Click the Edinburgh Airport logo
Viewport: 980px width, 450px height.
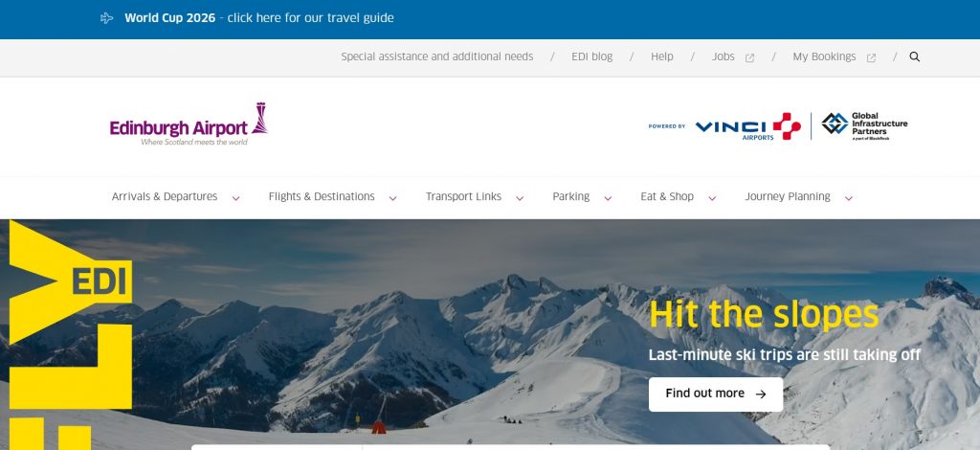coord(189,124)
